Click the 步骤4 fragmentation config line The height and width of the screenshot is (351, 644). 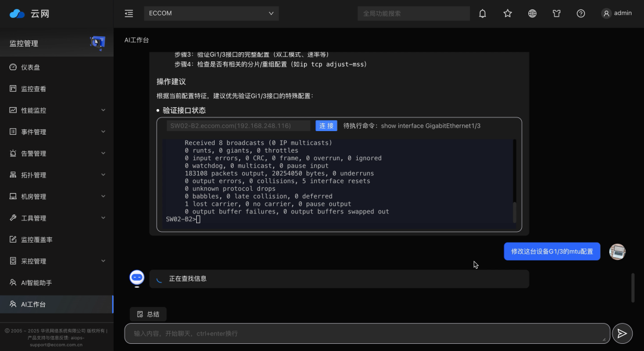tap(271, 64)
